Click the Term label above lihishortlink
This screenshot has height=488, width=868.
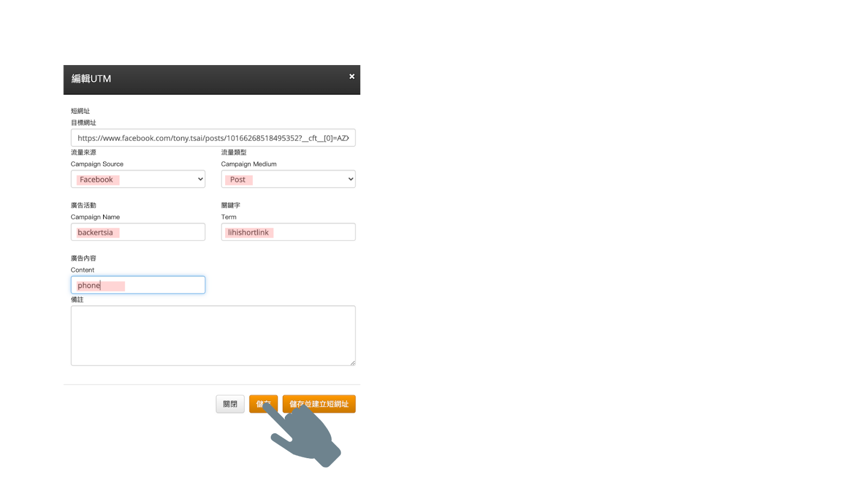click(229, 217)
